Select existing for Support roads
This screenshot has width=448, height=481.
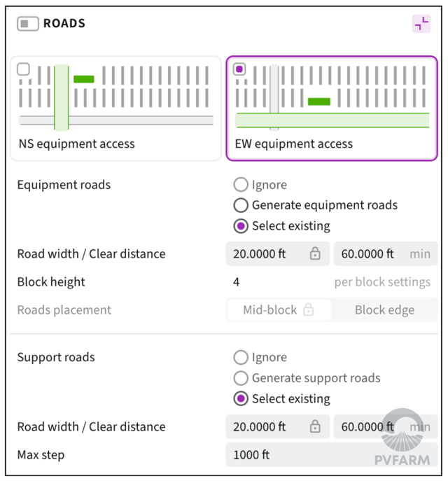(241, 399)
